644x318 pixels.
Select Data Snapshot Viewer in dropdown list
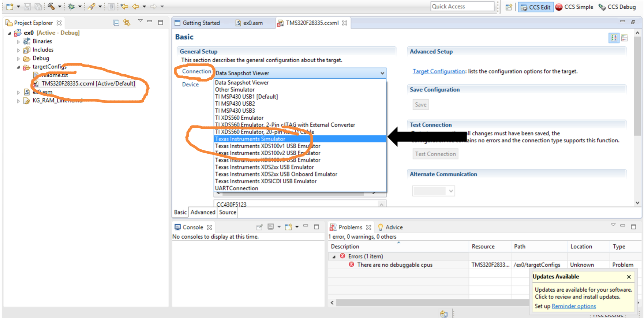point(300,83)
